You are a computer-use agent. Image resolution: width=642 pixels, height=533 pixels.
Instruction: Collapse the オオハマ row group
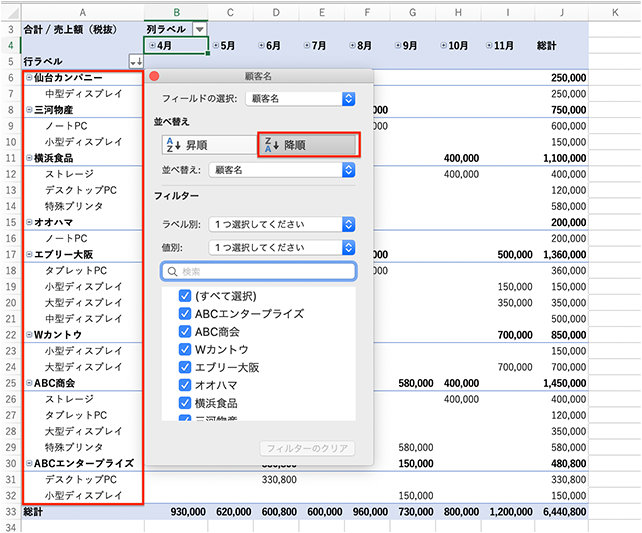tap(29, 222)
